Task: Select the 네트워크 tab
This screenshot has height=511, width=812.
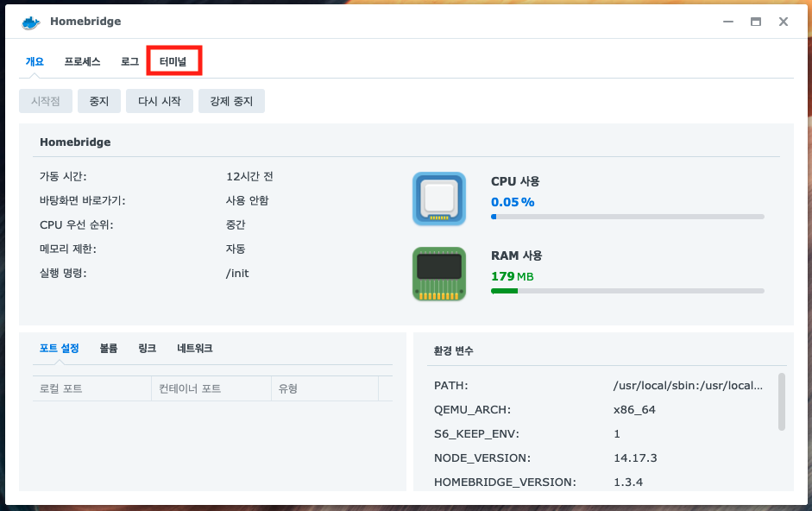Action: [195, 348]
